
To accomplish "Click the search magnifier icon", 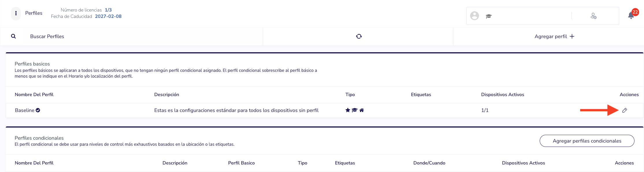I will point(13,36).
